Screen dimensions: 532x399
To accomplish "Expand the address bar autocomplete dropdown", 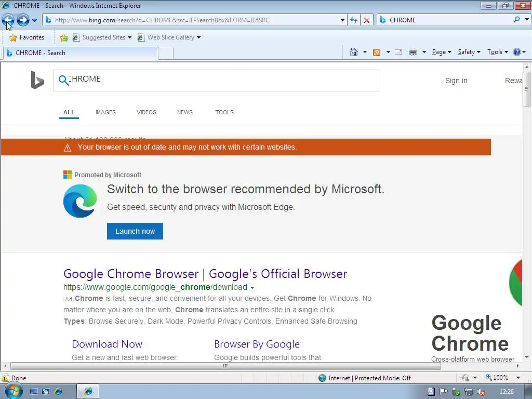I will 343,20.
